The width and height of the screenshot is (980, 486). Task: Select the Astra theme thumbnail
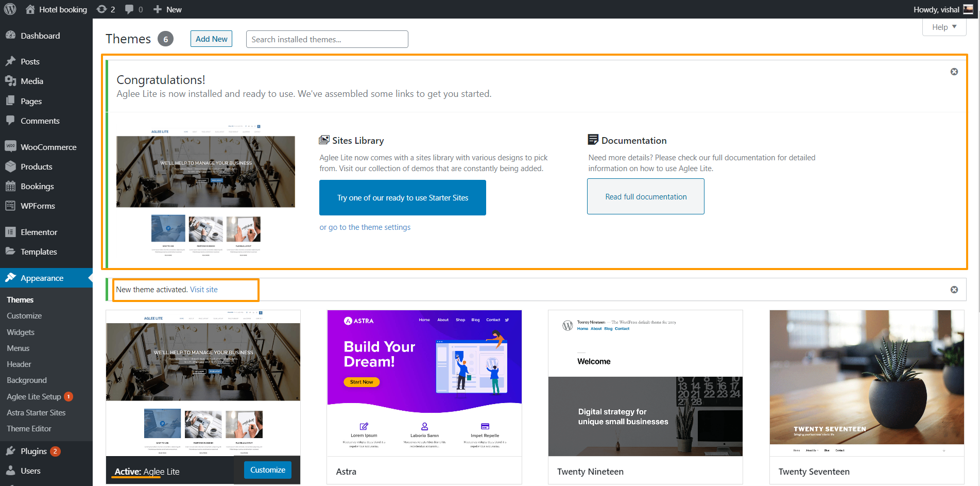pos(424,383)
